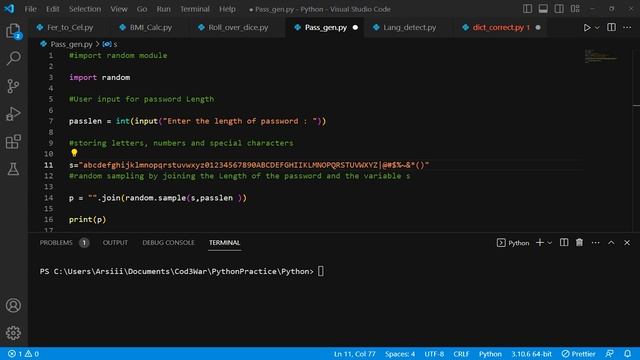The width and height of the screenshot is (640, 360).
Task: Open the Accounts menu
Action: [x=13, y=305]
